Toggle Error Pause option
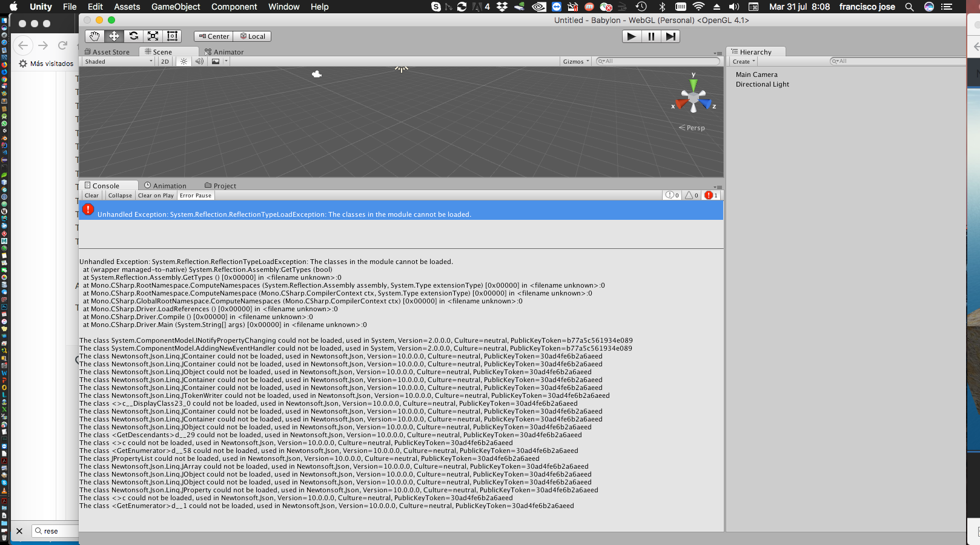The height and width of the screenshot is (545, 980). tap(196, 196)
